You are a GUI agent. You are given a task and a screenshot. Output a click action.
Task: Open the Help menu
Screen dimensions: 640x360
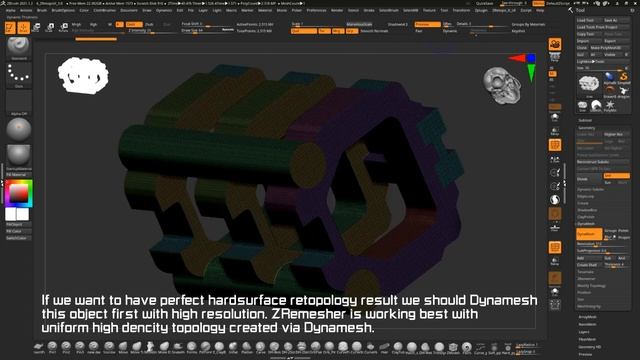pyautogui.click(x=540, y=10)
